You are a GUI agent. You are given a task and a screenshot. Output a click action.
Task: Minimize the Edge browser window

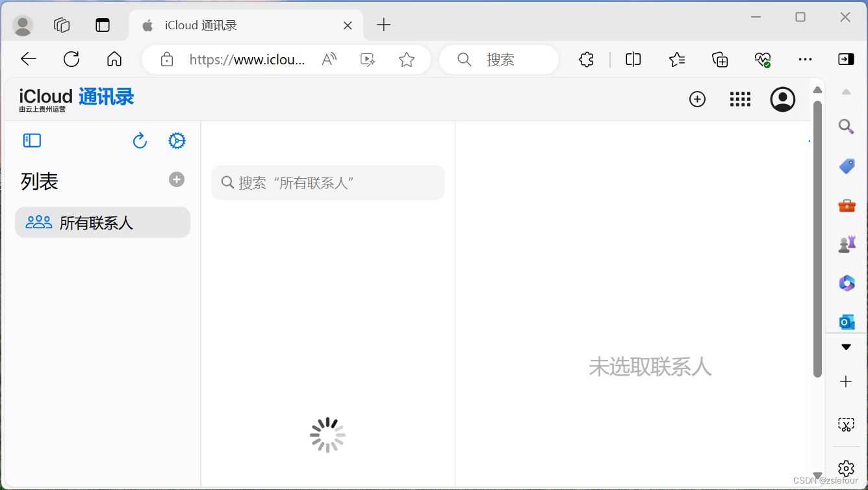click(x=756, y=17)
